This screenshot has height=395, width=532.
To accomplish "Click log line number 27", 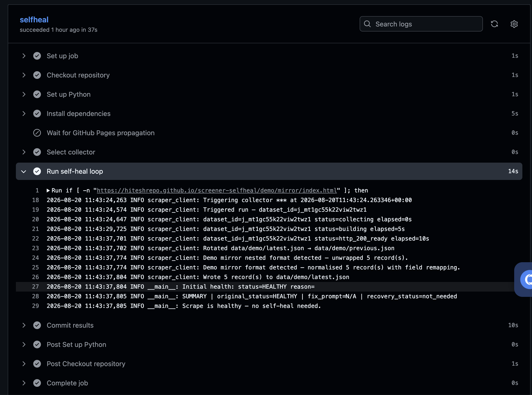I will 35,287.
